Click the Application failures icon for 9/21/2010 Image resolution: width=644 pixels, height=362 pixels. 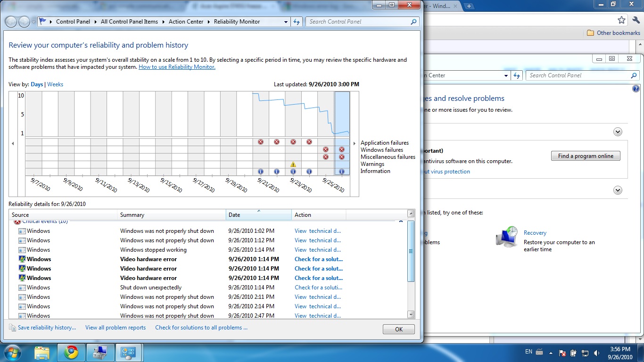(x=261, y=142)
